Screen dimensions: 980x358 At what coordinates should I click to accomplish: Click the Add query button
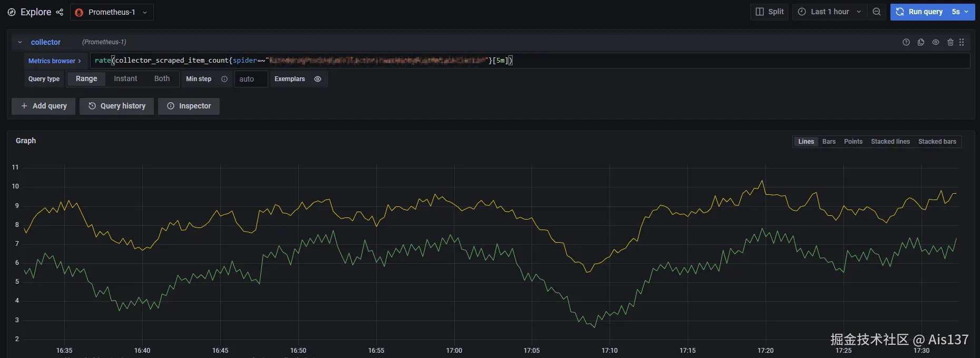point(44,106)
